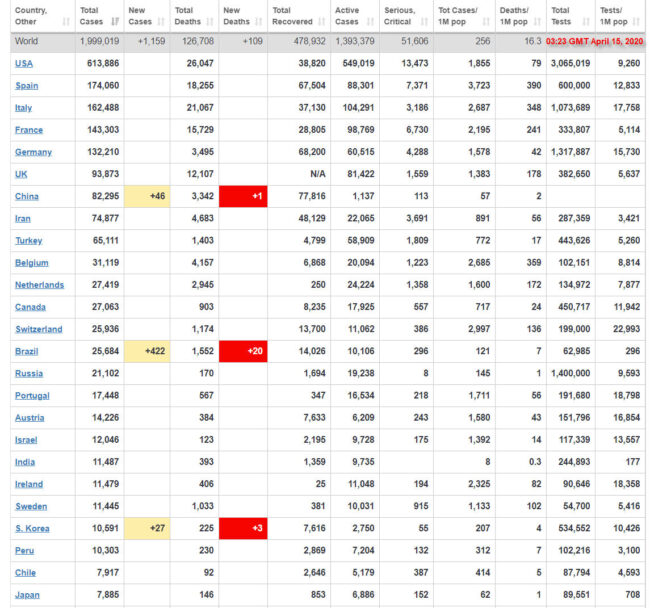Follow the S. Korea link
The height and width of the screenshot is (608, 650).
tap(32, 528)
